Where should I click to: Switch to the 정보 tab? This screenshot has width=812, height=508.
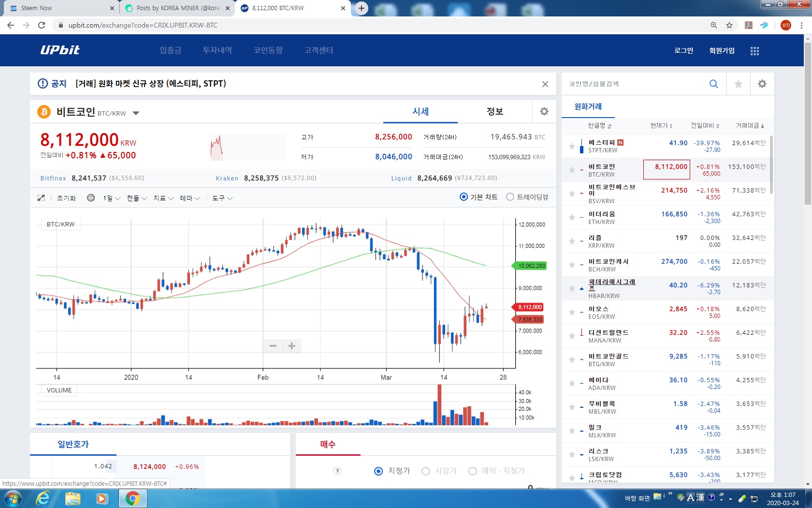click(x=495, y=112)
